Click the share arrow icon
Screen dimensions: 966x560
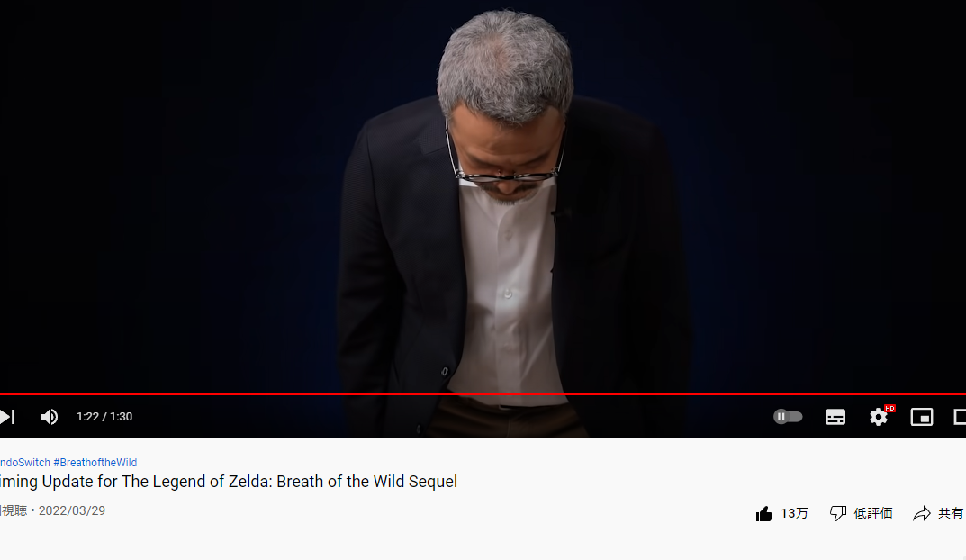click(x=922, y=513)
